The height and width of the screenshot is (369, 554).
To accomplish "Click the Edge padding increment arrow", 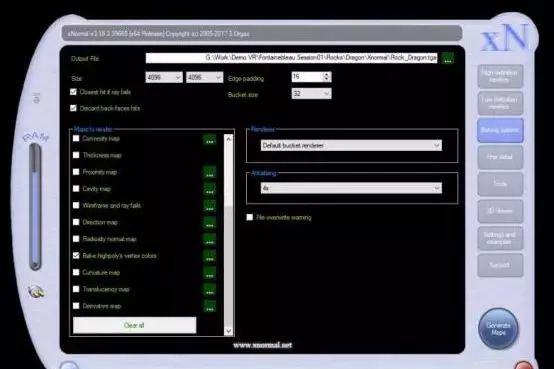I will click(327, 74).
